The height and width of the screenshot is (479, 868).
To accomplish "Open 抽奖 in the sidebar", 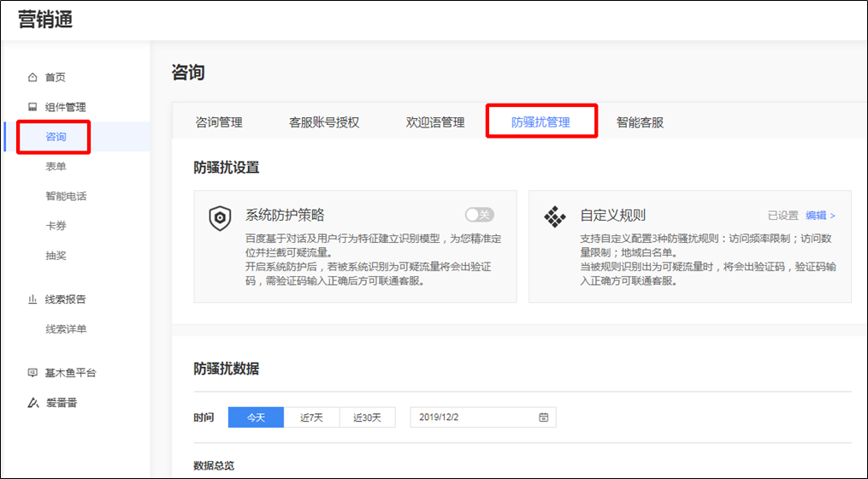I will pyautogui.click(x=56, y=255).
